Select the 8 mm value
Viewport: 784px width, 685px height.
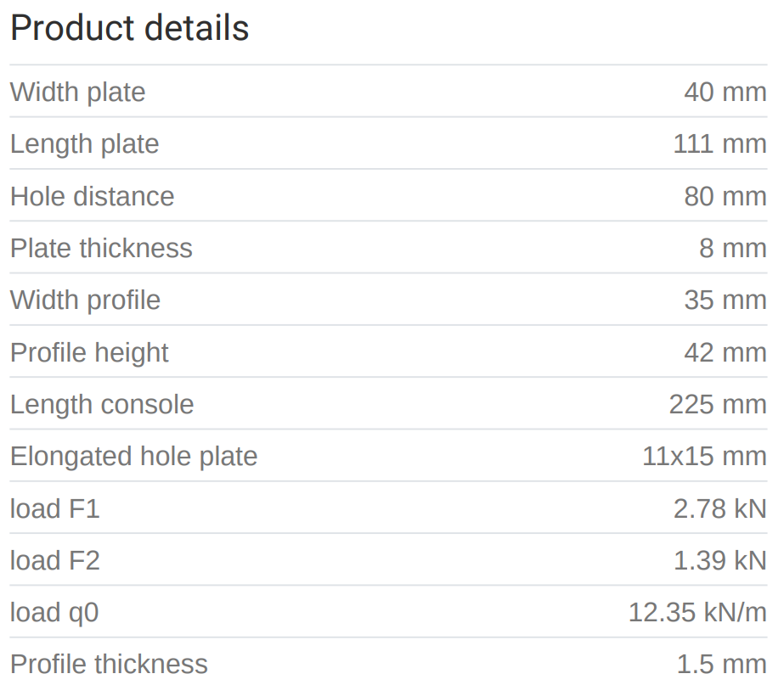[732, 248]
